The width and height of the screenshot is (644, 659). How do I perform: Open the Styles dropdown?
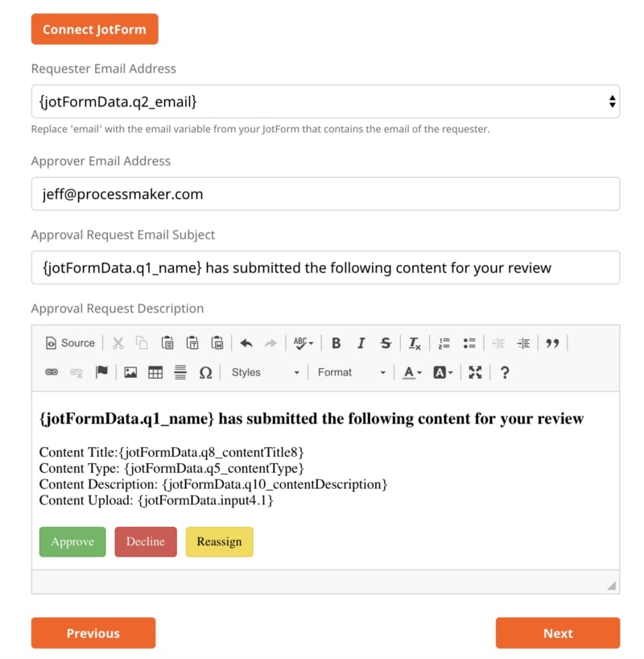pos(265,372)
